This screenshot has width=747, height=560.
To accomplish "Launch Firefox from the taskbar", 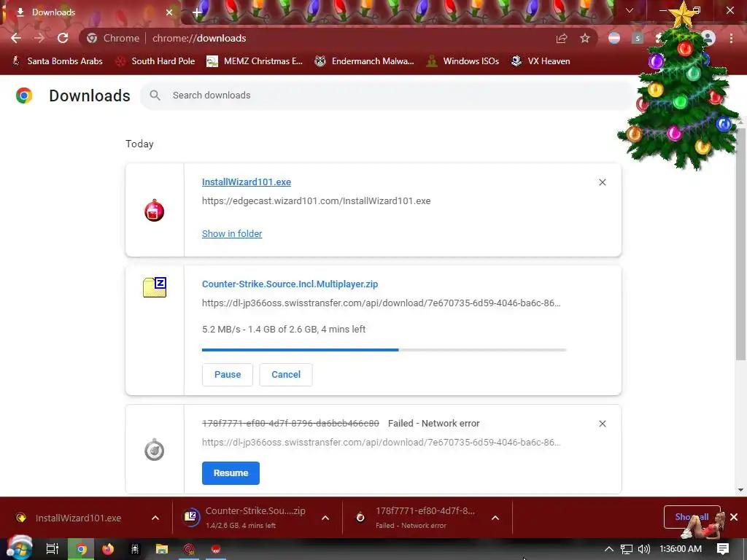I will (108, 549).
